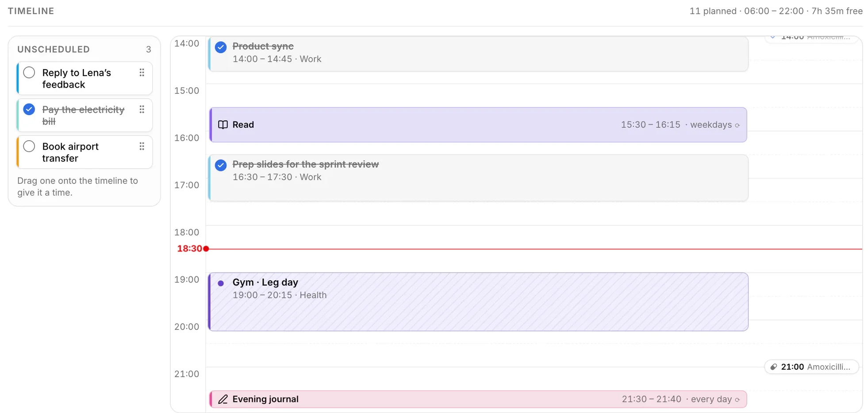
Task: Click the 11 planned summary text
Action: click(x=776, y=11)
